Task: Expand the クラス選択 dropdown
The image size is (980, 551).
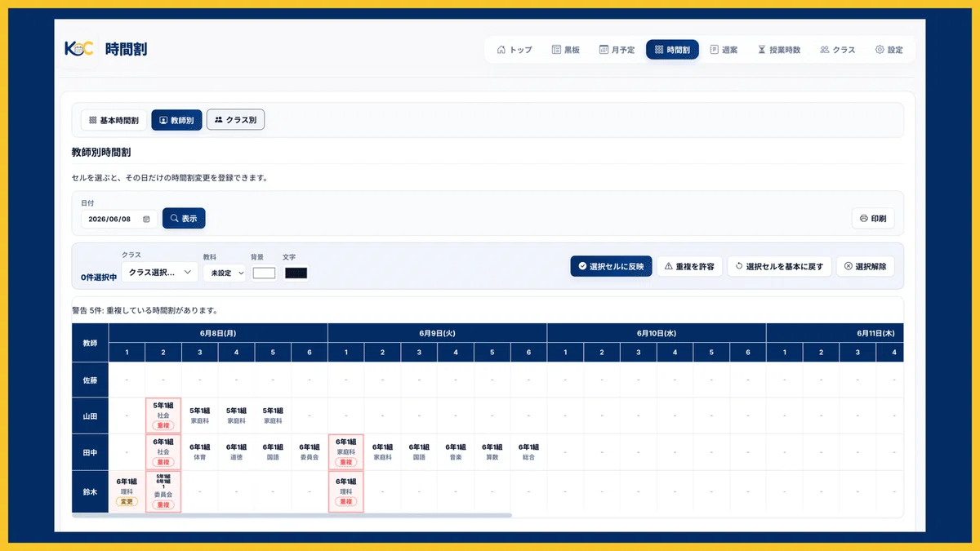Action: click(159, 272)
